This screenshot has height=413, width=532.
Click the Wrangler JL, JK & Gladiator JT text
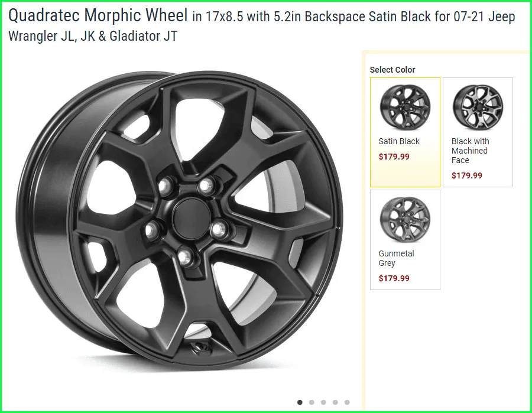93,36
